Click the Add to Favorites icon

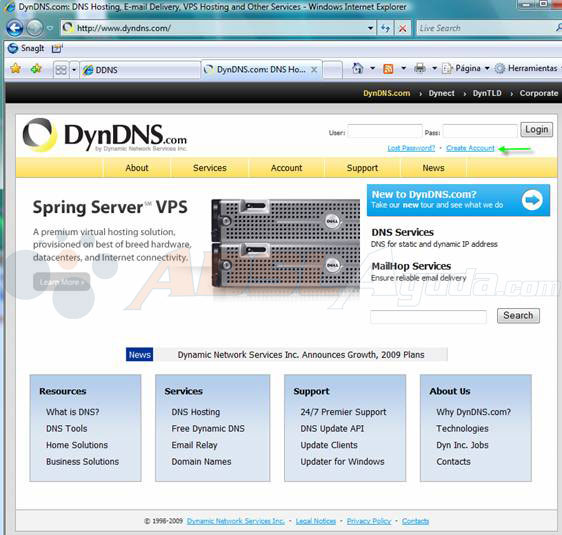[36, 68]
